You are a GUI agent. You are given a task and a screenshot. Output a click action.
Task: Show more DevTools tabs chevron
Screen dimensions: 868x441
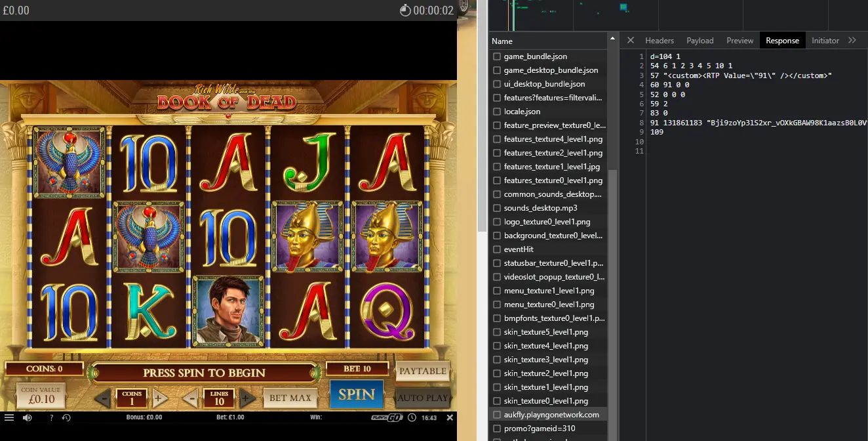[852, 40]
